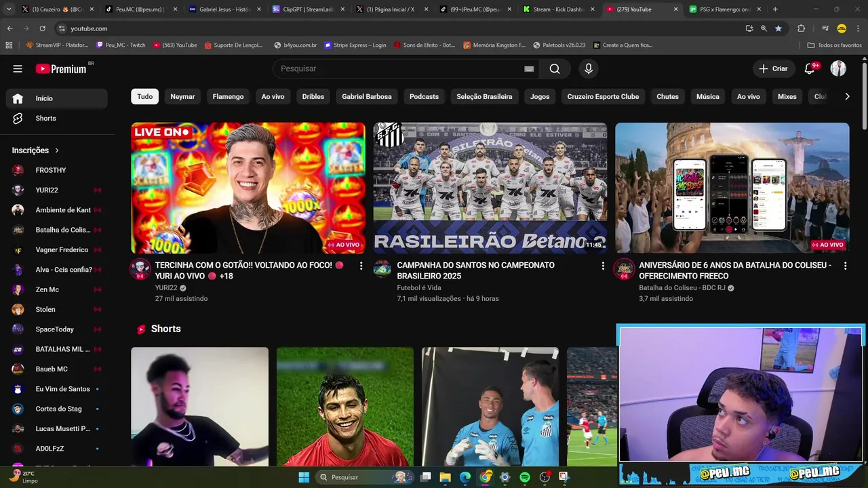This screenshot has width=868, height=488.
Task: Bookmark this page with the star icon
Action: click(778, 28)
